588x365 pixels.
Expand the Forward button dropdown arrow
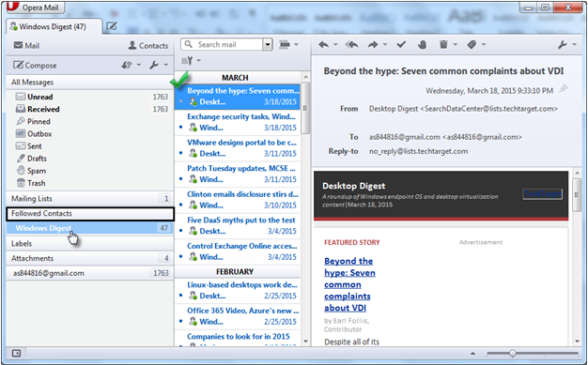[385, 45]
